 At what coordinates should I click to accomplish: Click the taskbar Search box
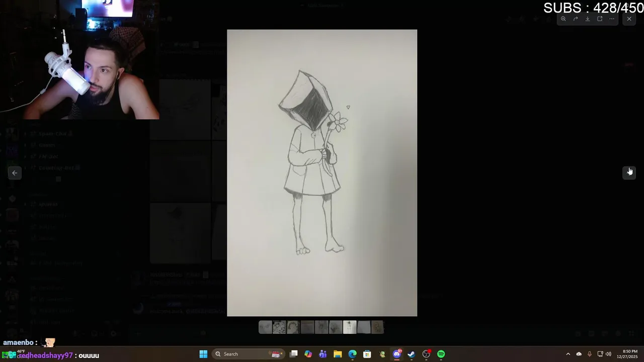pos(249,354)
